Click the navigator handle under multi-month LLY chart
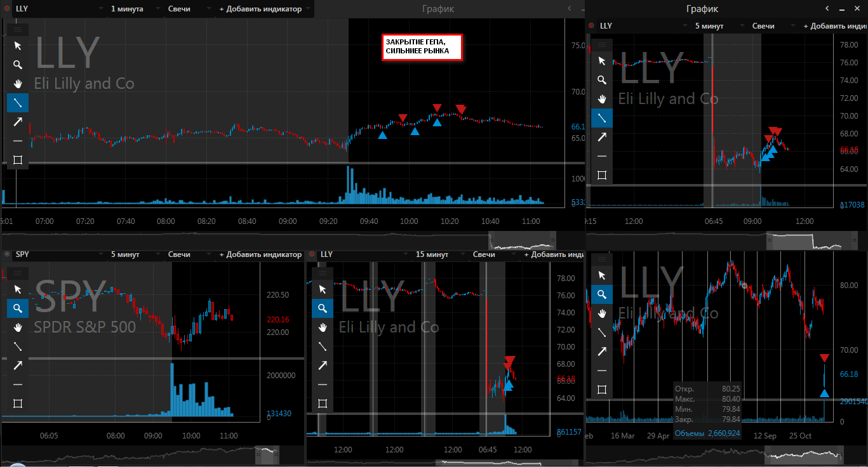Screen dimensions: 868x467 [804, 455]
